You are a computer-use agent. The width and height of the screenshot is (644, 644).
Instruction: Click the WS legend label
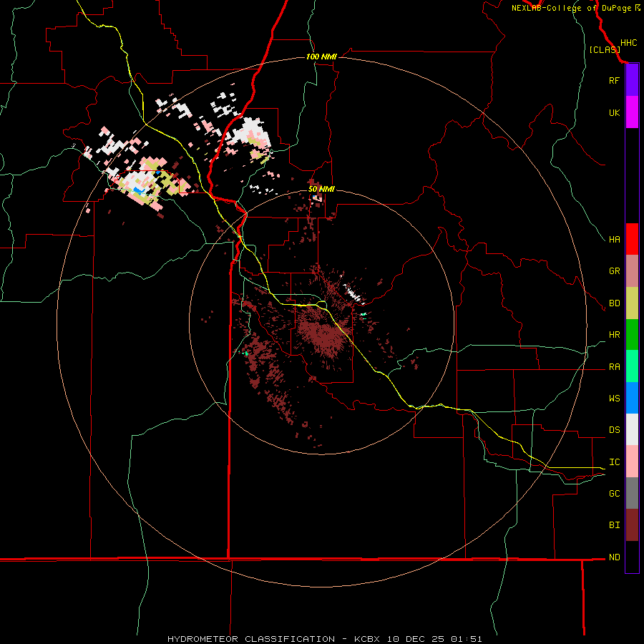pos(614,399)
